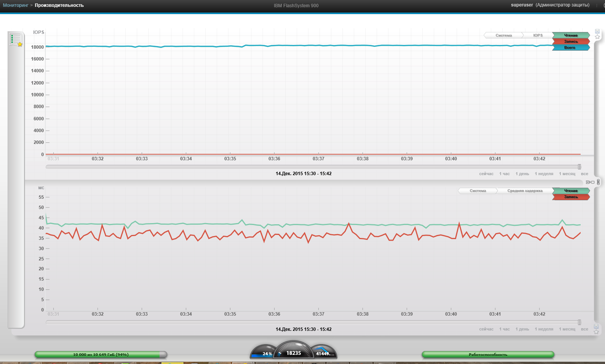
Task: Set IOPS chart range to 1 месяц
Action: click(567, 174)
